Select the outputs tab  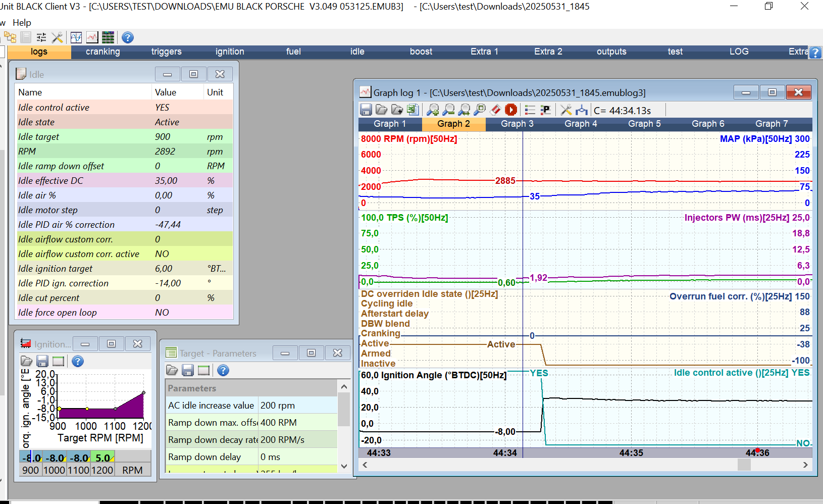[611, 52]
